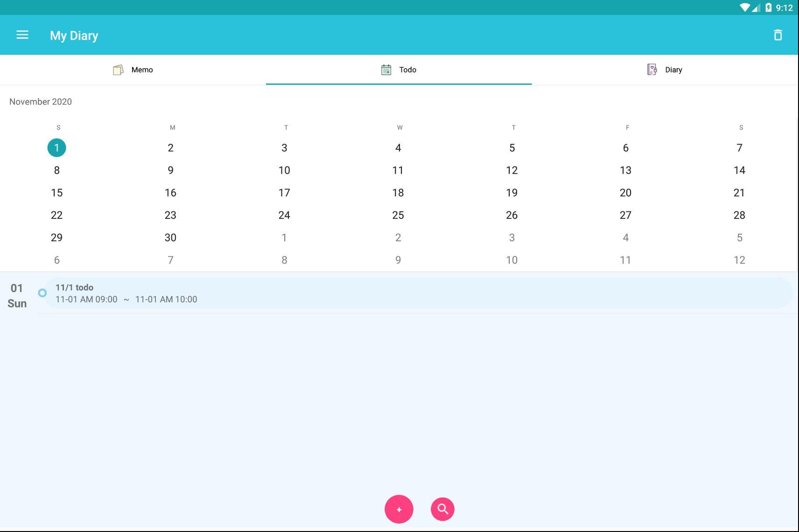Choose Monday November 23
The height and width of the screenshot is (532, 799).
click(170, 215)
